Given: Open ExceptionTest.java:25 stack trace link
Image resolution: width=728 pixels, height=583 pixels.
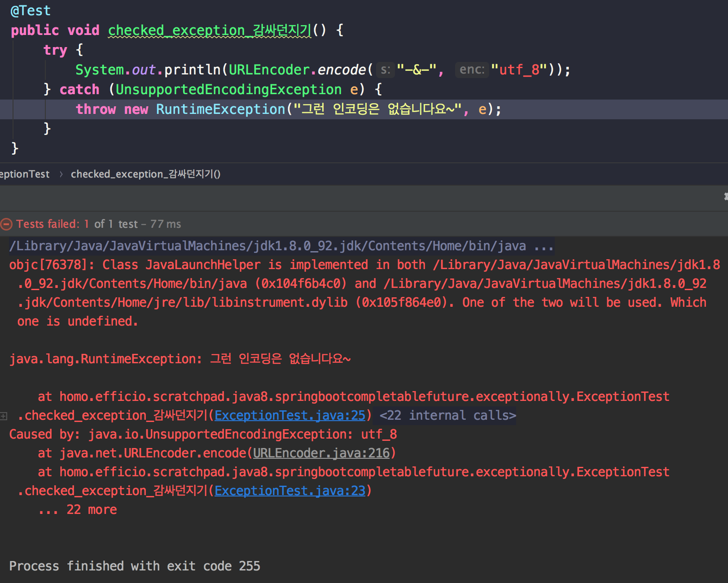Looking at the screenshot, I should [290, 415].
